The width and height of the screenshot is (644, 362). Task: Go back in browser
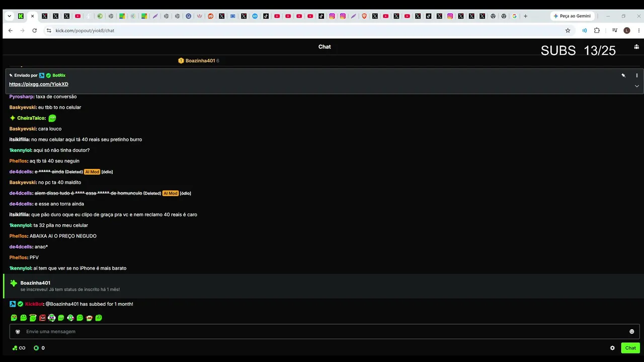coord(10,30)
